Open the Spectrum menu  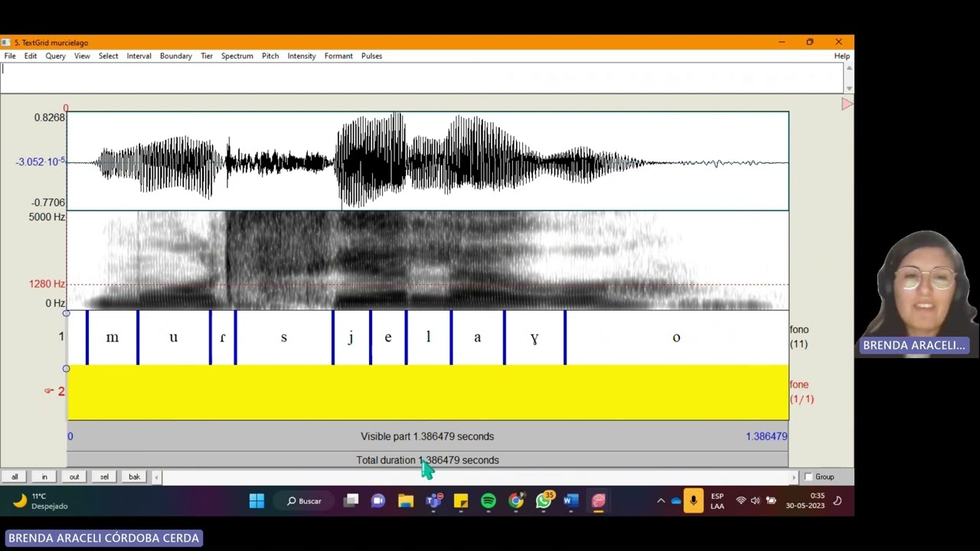tap(237, 56)
